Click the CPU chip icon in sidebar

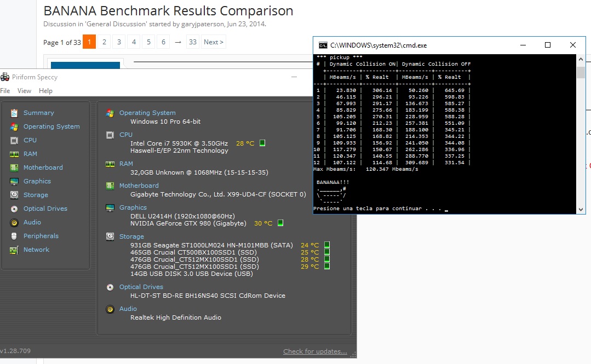[x=14, y=141]
